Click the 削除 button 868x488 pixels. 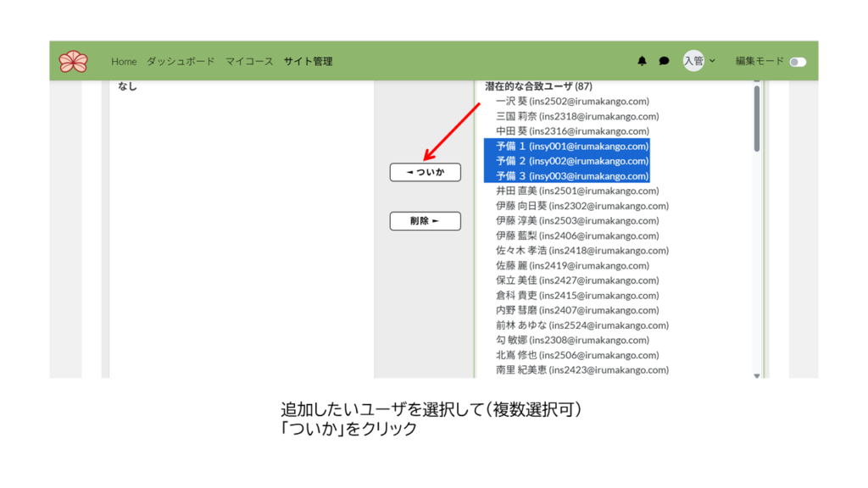pos(425,221)
